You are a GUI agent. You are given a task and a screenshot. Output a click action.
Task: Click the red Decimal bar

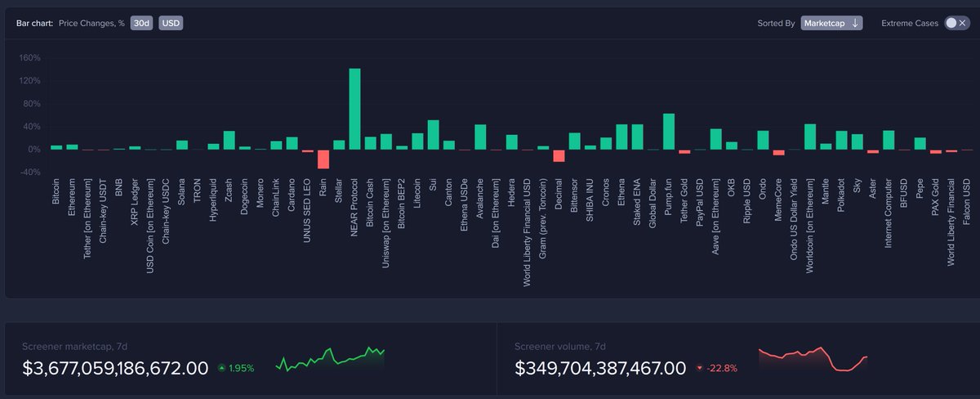pos(559,155)
